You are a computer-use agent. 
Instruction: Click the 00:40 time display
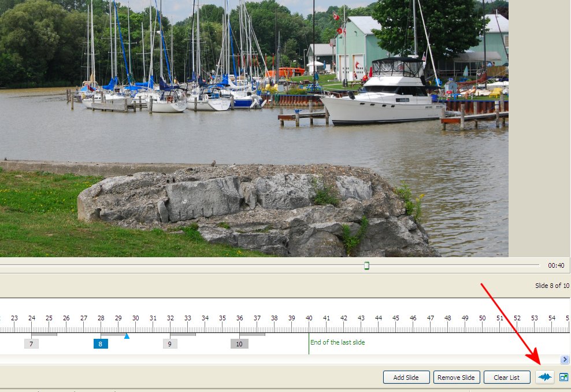pos(555,265)
